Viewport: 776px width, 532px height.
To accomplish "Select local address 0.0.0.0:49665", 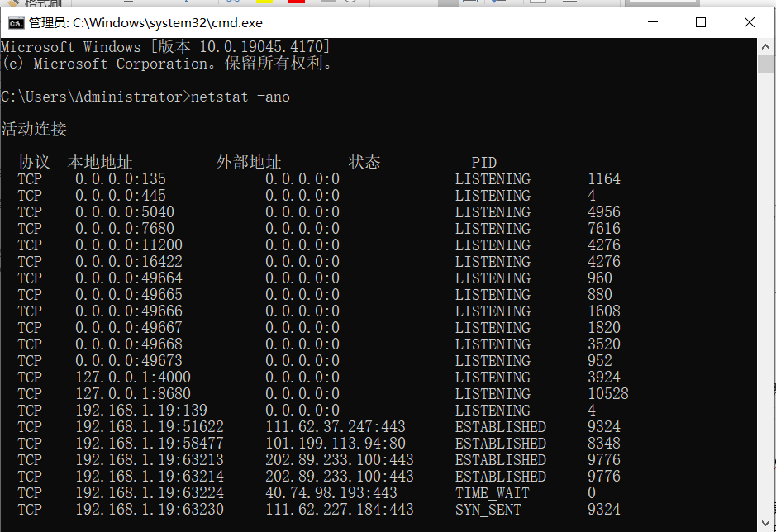I will (x=129, y=295).
